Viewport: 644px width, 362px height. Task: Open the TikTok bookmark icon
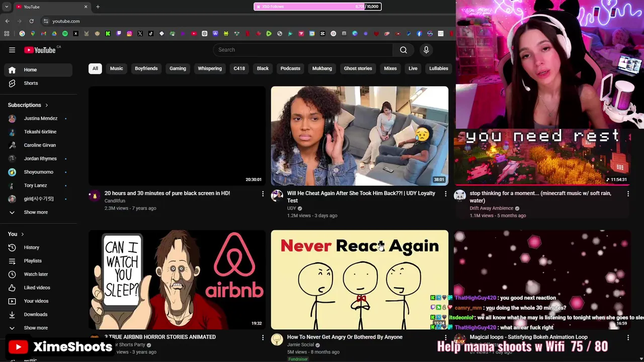[150, 34]
